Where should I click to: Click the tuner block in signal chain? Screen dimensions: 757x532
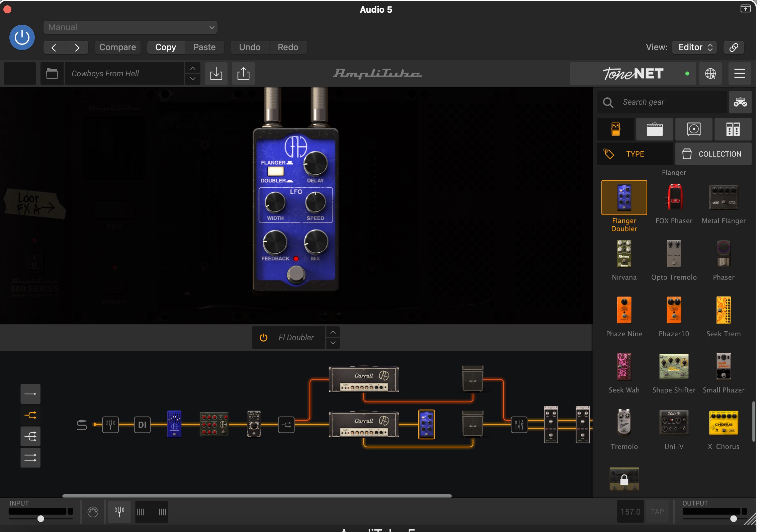coord(110,425)
